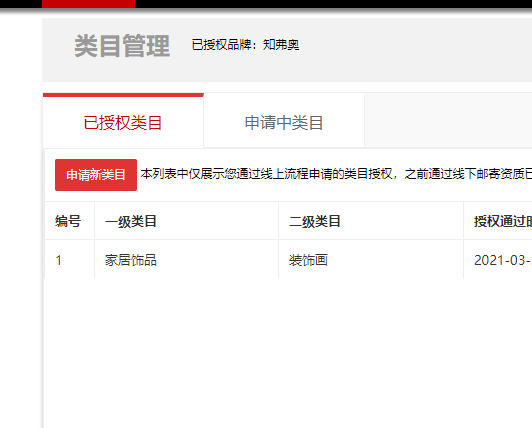
Task: Click the blank area right of the tabs
Action: tap(448, 121)
